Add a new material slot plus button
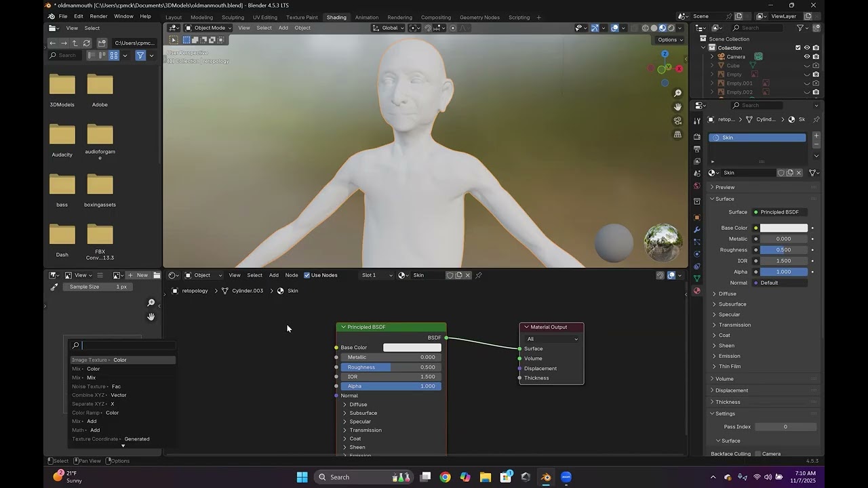 (816, 136)
